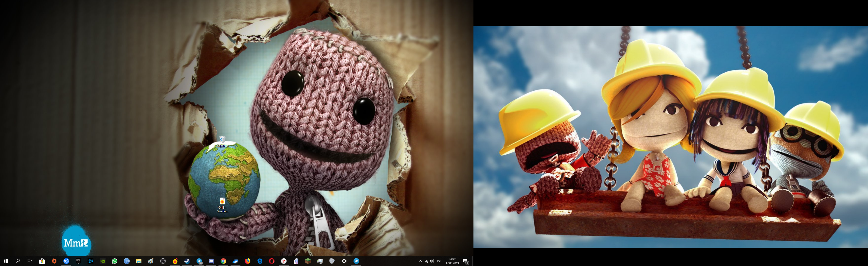This screenshot has height=266, width=868.
Task: Open Discord from the taskbar
Action: pos(211,261)
